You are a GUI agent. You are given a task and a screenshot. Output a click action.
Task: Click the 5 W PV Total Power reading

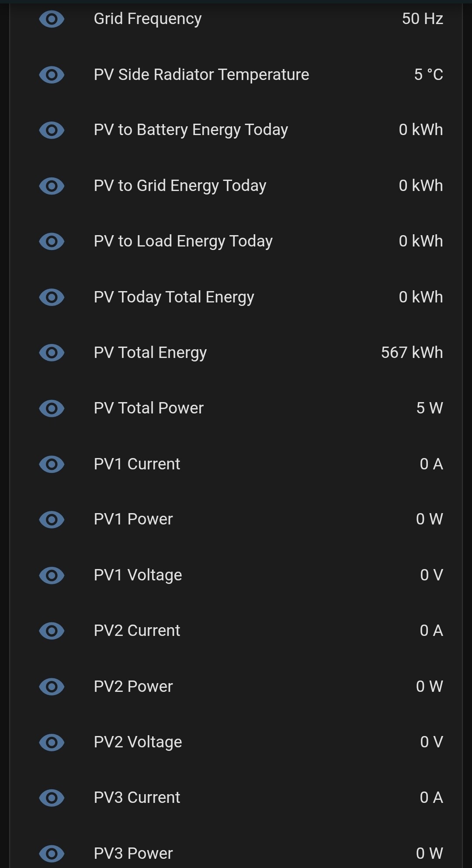click(429, 408)
